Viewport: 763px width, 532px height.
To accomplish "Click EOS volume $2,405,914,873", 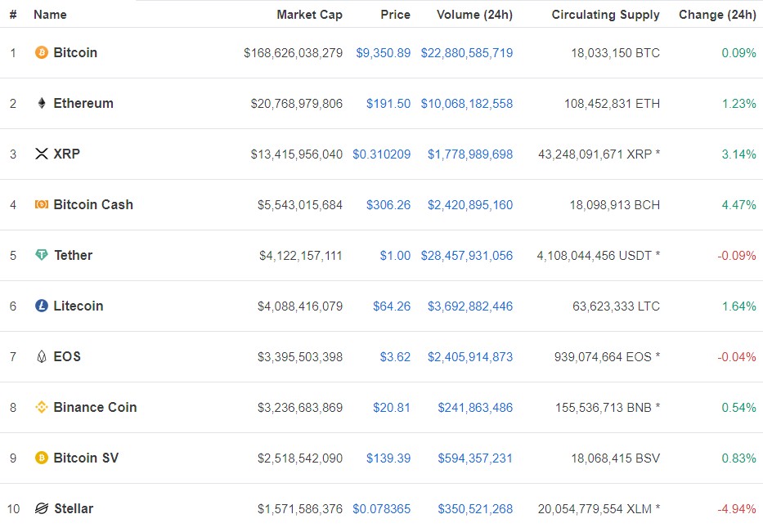I will tap(470, 357).
